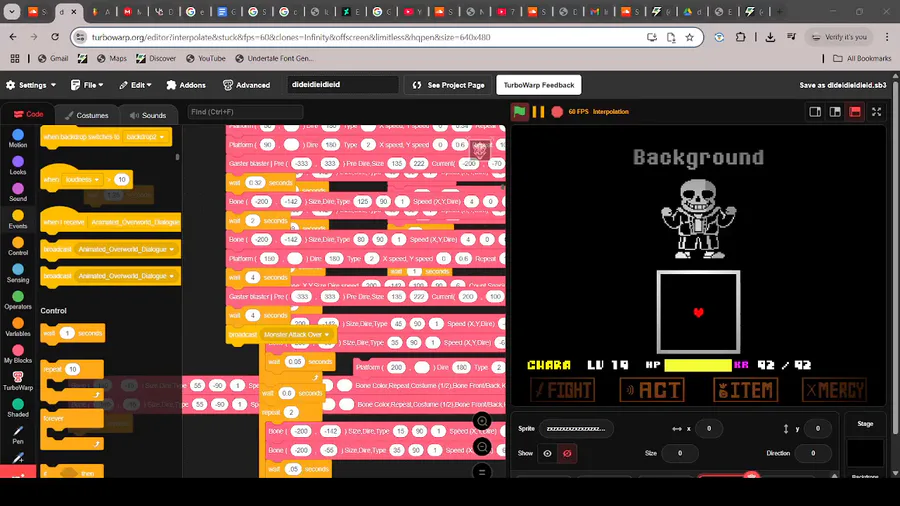Reset workspace zoom with equals icon

pos(482,472)
